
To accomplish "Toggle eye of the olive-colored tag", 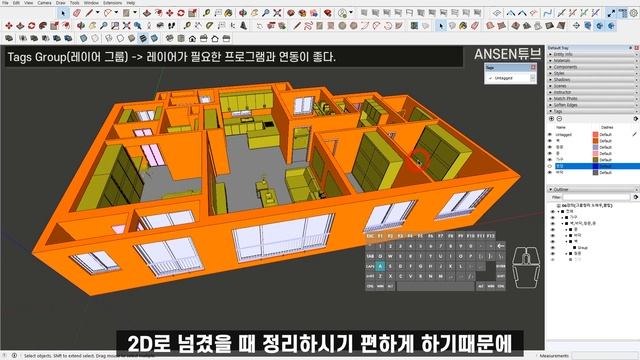I will 550,160.
